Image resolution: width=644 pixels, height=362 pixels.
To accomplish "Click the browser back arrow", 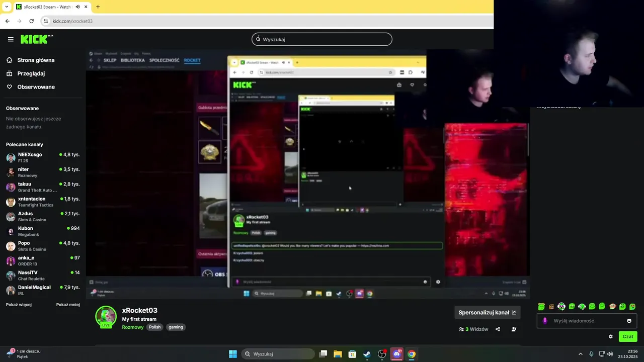I will (7, 21).
